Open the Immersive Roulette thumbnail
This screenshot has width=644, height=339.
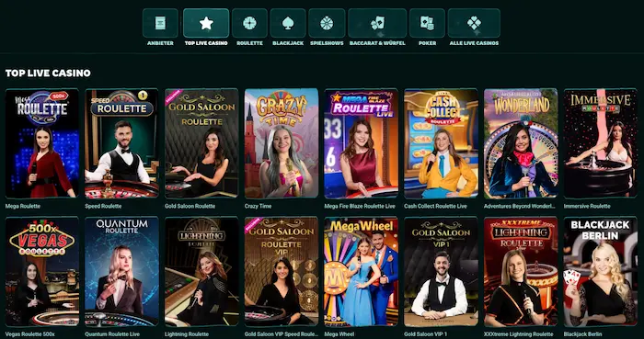point(601,143)
